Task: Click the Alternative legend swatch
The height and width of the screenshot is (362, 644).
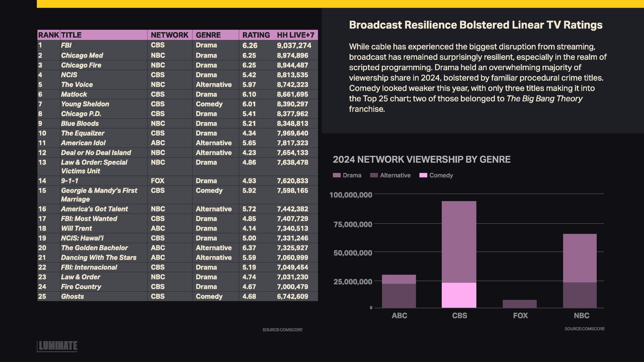Action: (x=374, y=175)
